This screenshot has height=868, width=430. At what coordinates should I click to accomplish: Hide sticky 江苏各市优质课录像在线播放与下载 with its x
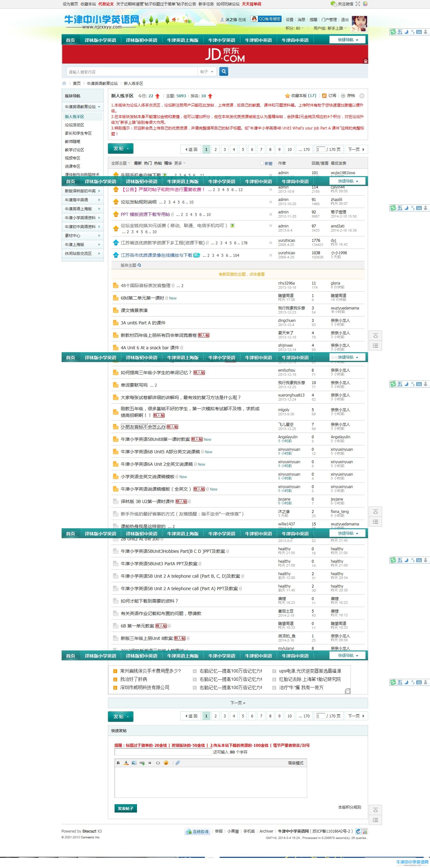coord(270,255)
